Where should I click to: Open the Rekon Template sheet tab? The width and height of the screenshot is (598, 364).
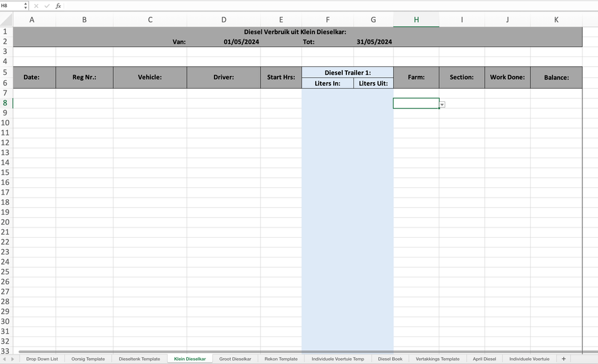(281, 359)
